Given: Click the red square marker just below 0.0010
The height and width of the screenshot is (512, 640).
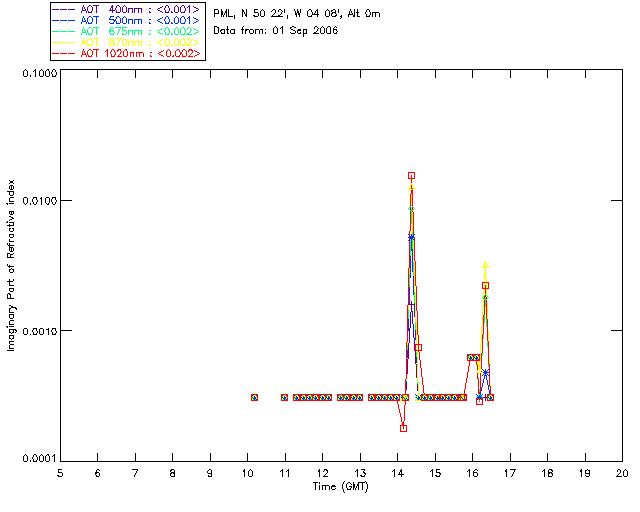Looking at the screenshot, I should pyautogui.click(x=418, y=347).
